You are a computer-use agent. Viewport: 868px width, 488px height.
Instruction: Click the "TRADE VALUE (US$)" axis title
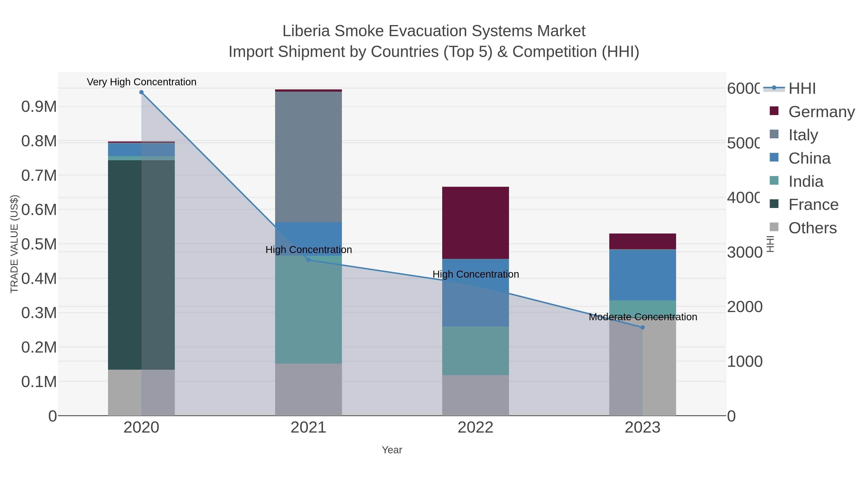pos(14,244)
